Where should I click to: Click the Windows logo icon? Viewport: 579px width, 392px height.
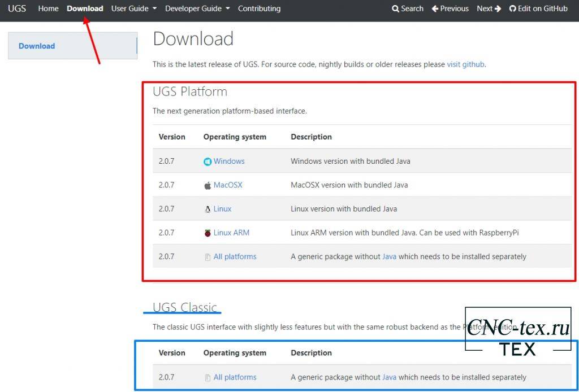click(208, 162)
